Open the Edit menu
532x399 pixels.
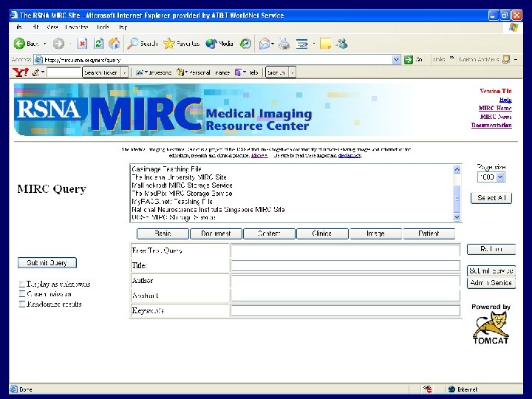point(35,27)
